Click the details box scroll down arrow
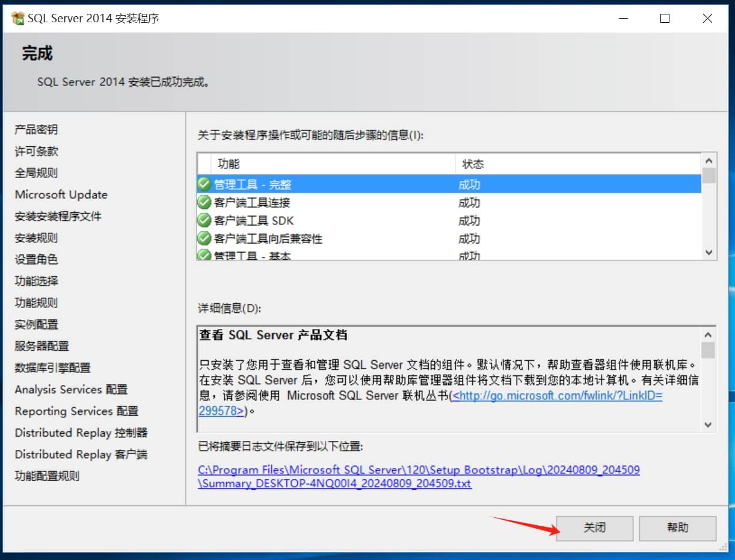735x560 pixels. click(708, 425)
